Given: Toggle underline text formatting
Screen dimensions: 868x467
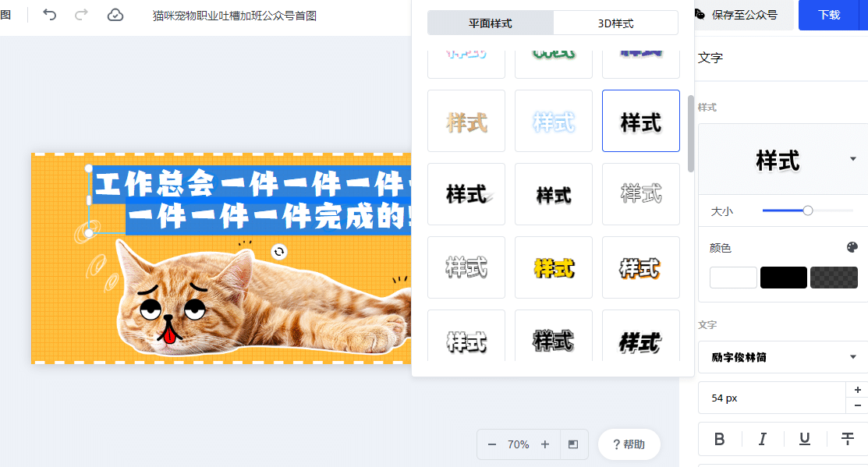Looking at the screenshot, I should (x=805, y=439).
